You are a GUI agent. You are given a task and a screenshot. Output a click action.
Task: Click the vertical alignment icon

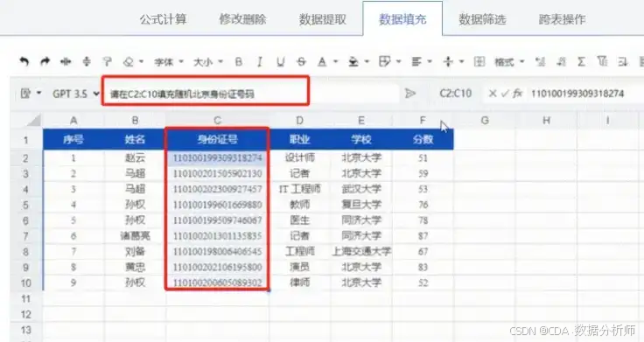(x=448, y=62)
